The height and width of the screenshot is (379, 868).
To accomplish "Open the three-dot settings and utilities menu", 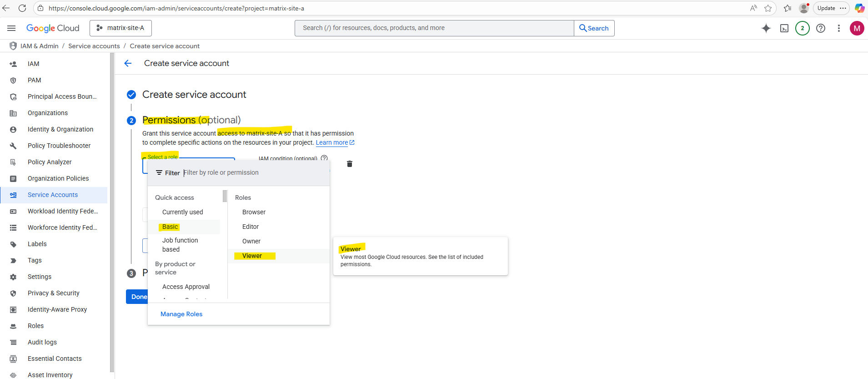I will (839, 28).
